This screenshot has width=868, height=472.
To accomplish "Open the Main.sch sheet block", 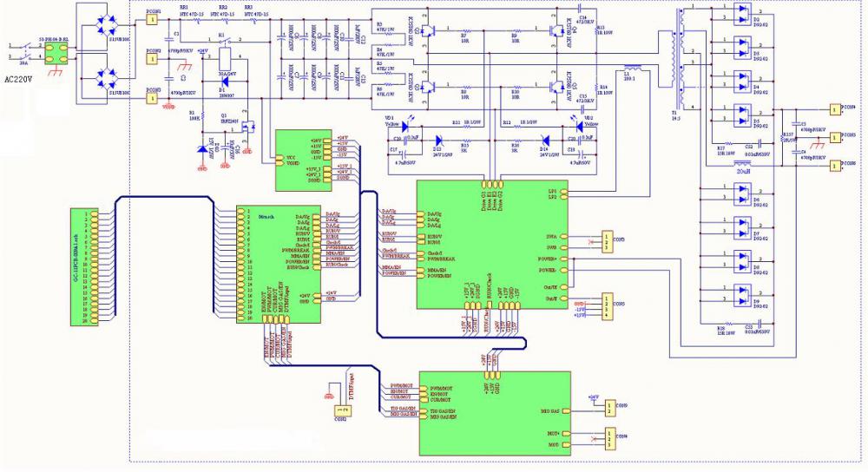I will point(279,264).
